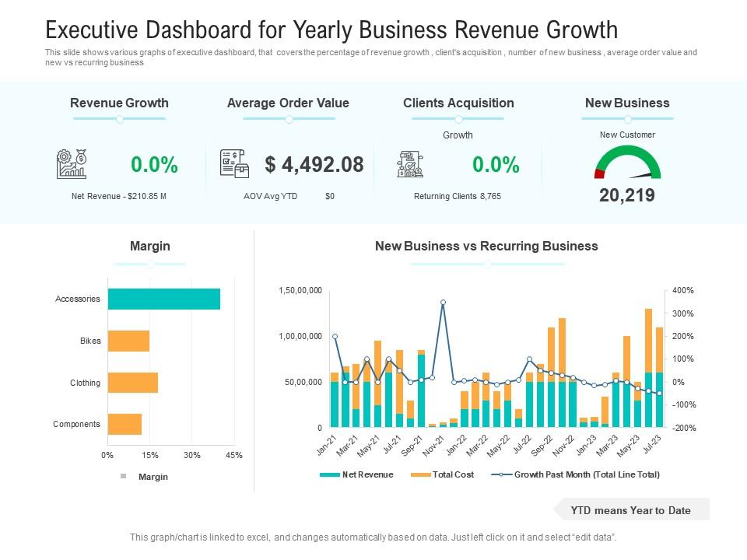Click the Jul-23 month label
The image size is (747, 560).
[x=652, y=445]
